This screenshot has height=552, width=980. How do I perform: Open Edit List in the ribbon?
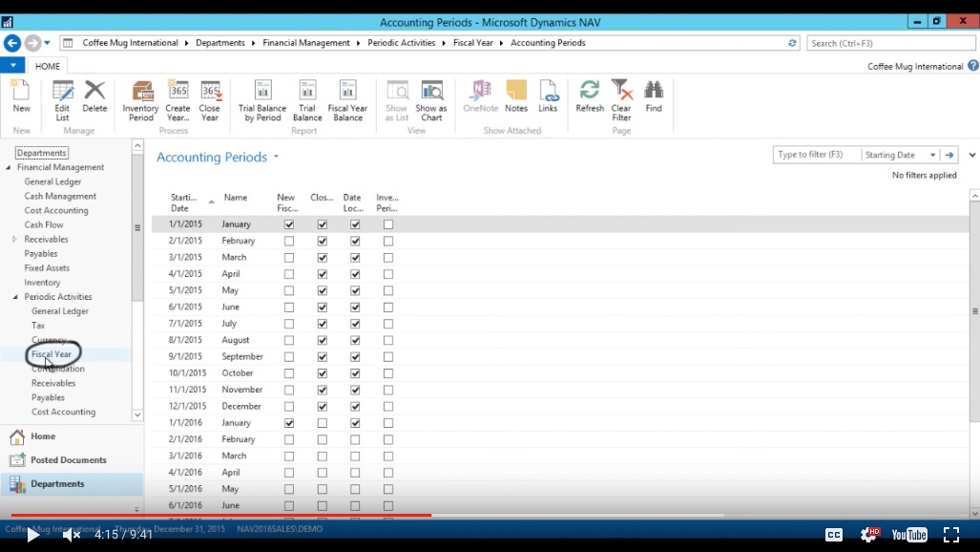pyautogui.click(x=62, y=100)
